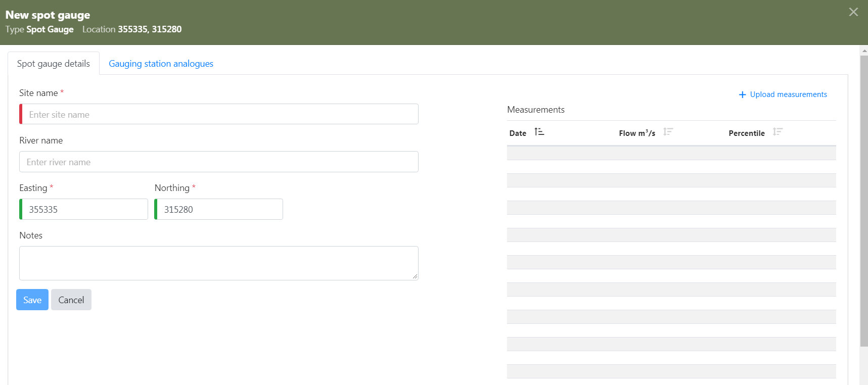Click into the River name field
This screenshot has width=868, height=385.
218,162
